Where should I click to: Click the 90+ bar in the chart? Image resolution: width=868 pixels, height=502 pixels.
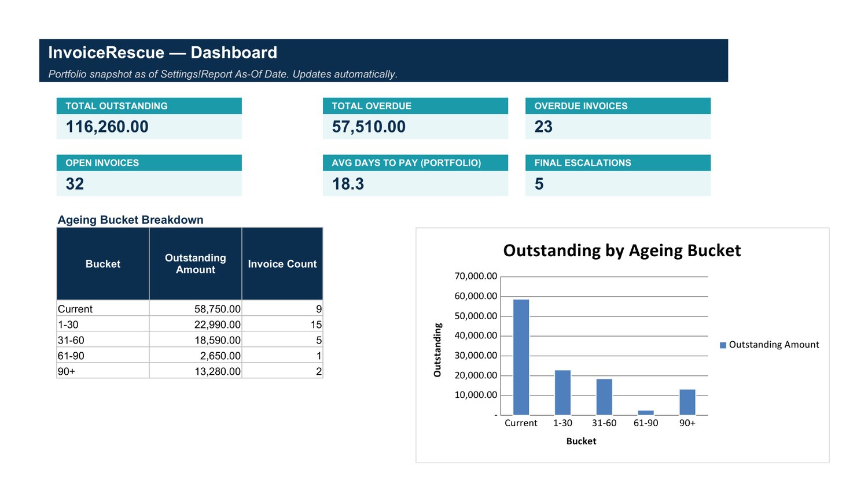click(687, 402)
